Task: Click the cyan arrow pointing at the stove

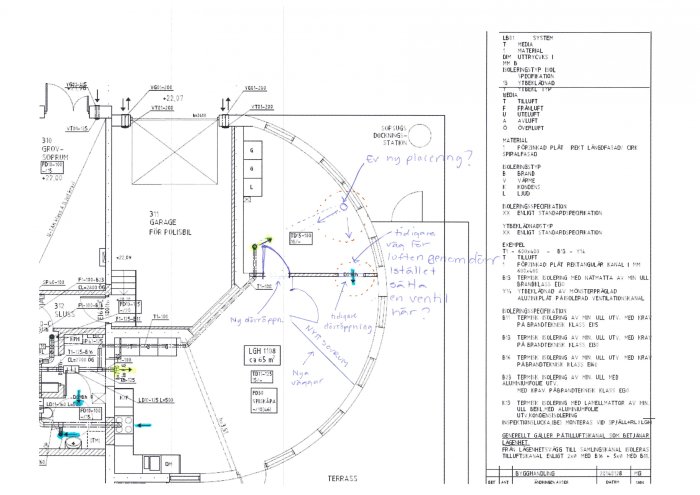Action: click(x=143, y=425)
